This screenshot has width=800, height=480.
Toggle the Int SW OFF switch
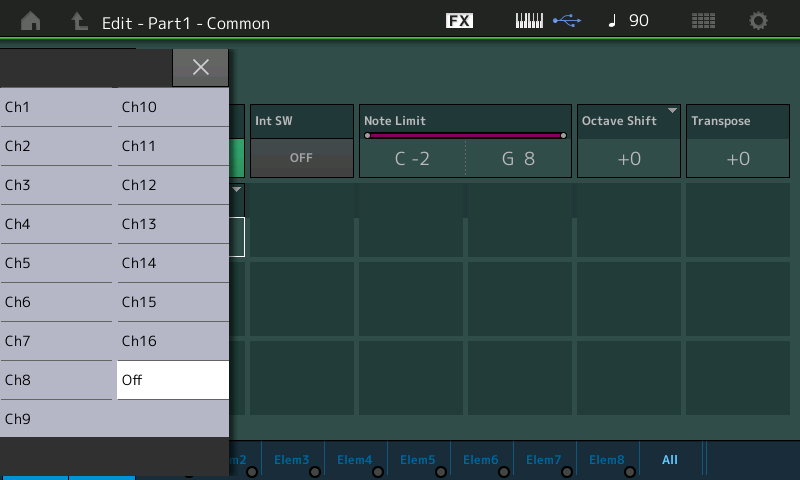301,158
